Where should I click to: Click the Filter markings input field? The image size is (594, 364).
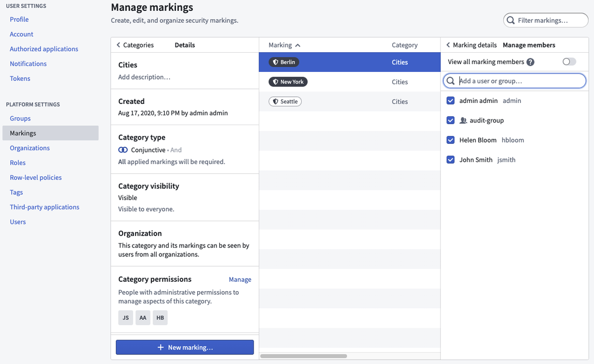point(546,21)
